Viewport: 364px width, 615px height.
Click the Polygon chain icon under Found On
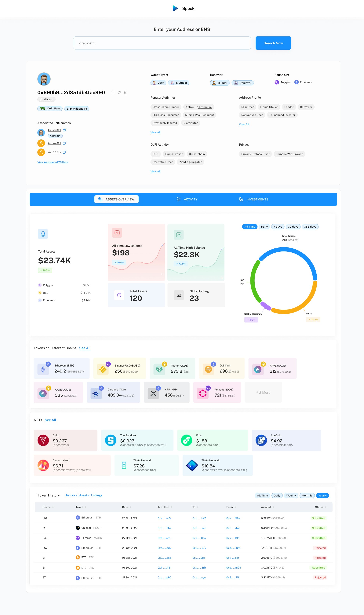pyautogui.click(x=277, y=82)
